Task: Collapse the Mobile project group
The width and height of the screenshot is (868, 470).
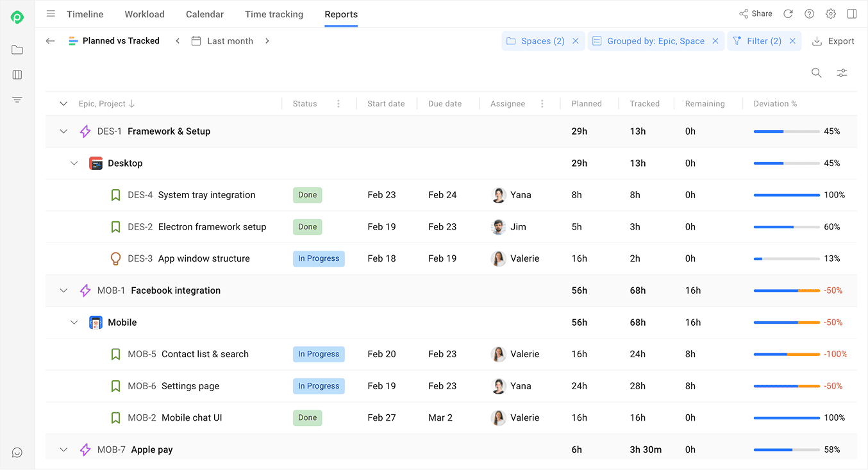Action: [74, 323]
